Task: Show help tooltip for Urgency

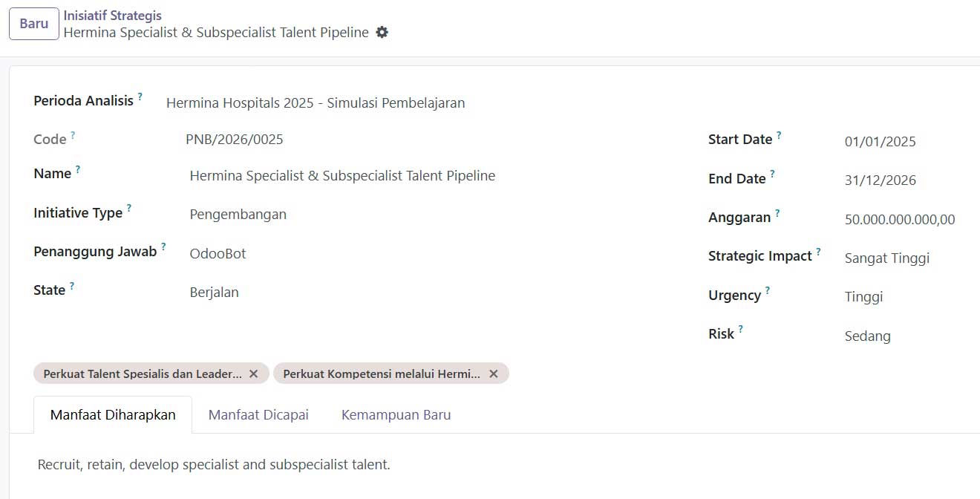Action: point(767,291)
